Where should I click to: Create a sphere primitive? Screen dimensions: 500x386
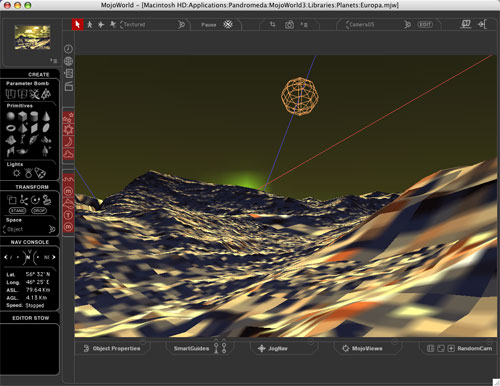[x=11, y=116]
